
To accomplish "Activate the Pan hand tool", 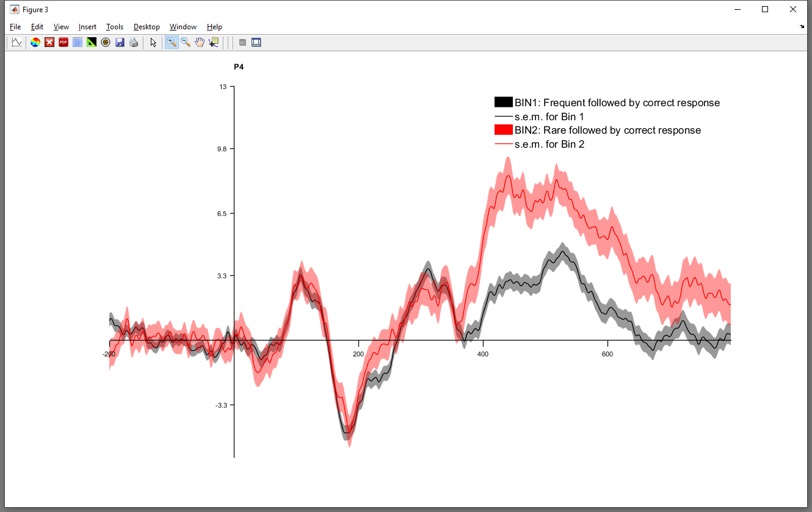I will click(200, 42).
